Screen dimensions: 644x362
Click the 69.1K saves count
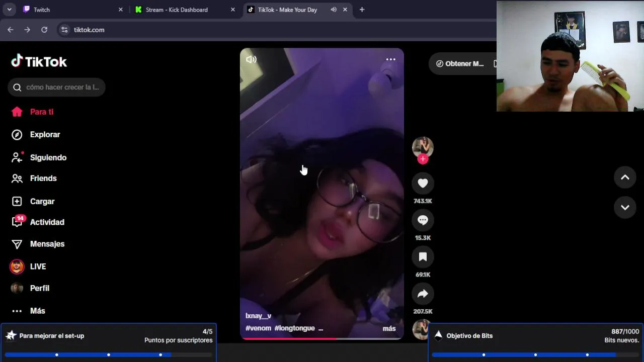[423, 275]
